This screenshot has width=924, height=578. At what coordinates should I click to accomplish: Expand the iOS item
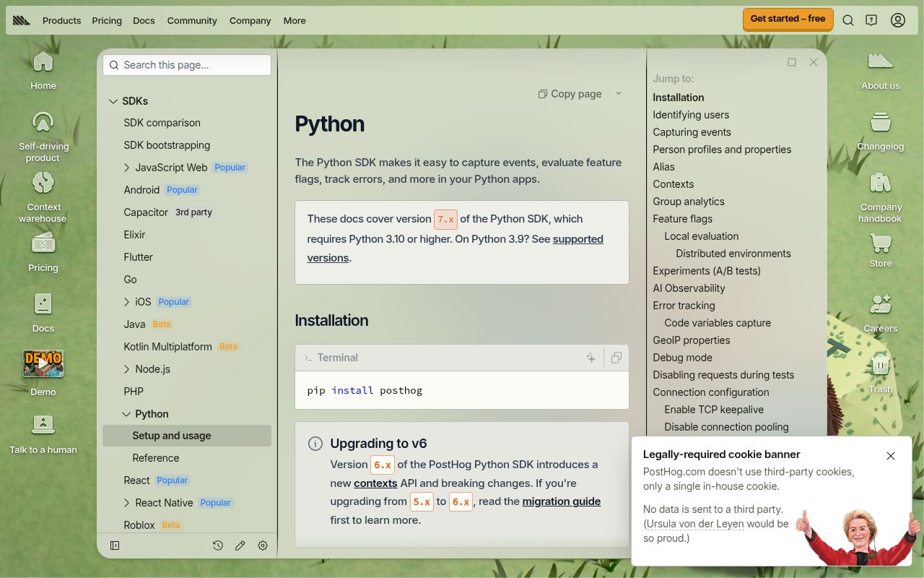point(127,302)
